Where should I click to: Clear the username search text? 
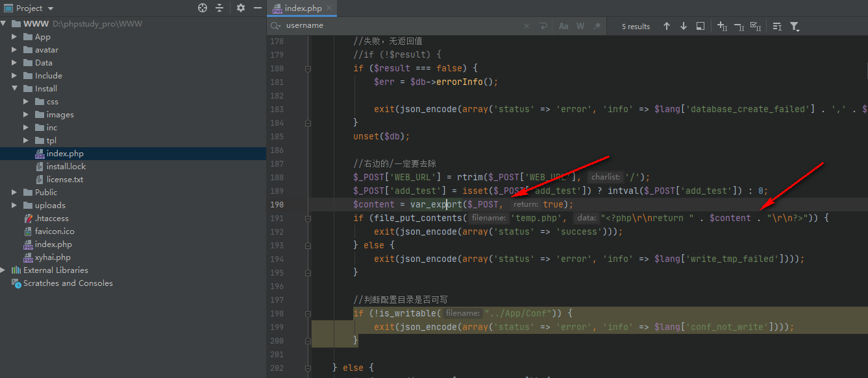tap(527, 26)
